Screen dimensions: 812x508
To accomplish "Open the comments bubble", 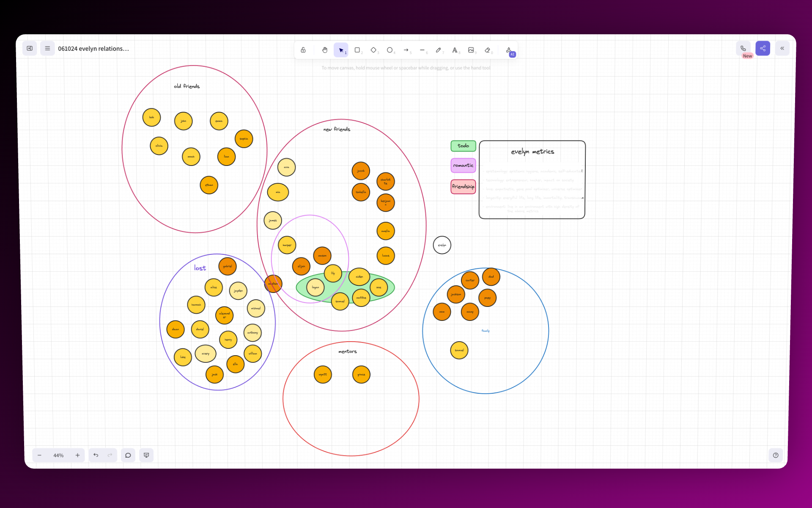I will [x=128, y=455].
